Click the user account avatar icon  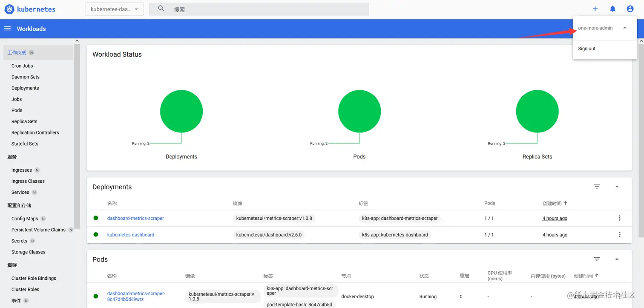630,9
